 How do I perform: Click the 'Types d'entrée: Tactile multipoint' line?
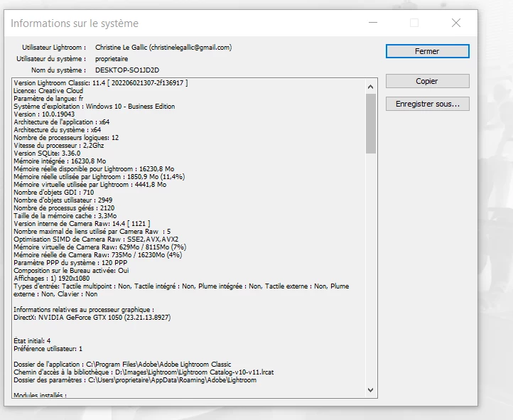click(181, 290)
